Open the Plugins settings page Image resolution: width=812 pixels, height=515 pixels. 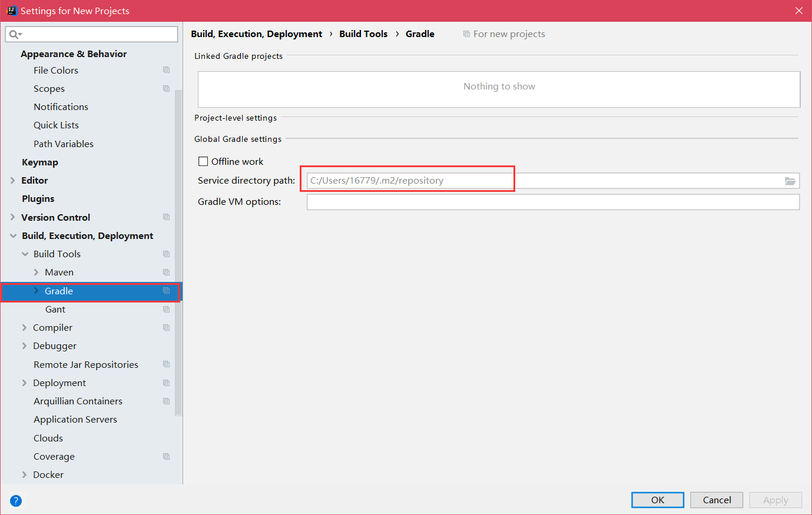coord(38,199)
